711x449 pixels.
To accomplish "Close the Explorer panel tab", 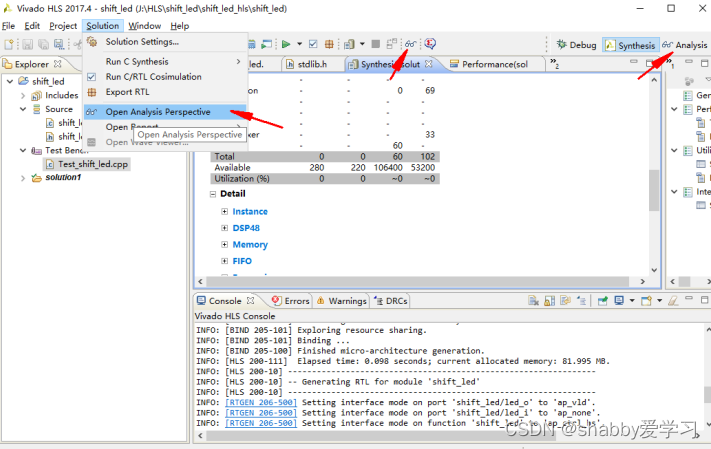I will (57, 64).
